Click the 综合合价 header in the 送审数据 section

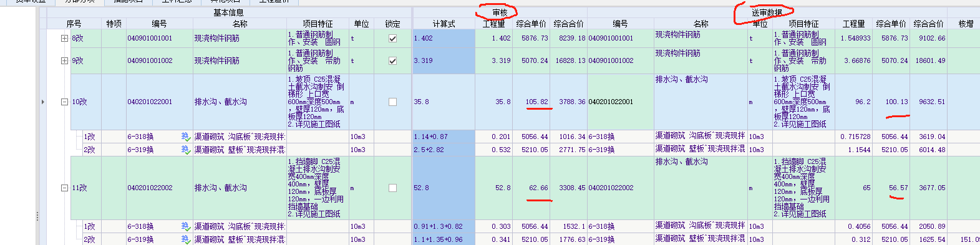point(928,24)
